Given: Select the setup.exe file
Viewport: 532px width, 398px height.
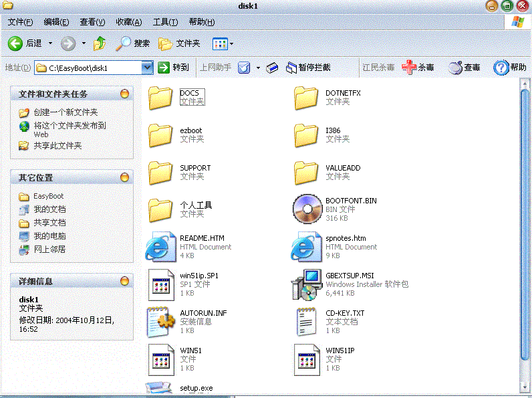Looking at the screenshot, I should click(x=180, y=387).
